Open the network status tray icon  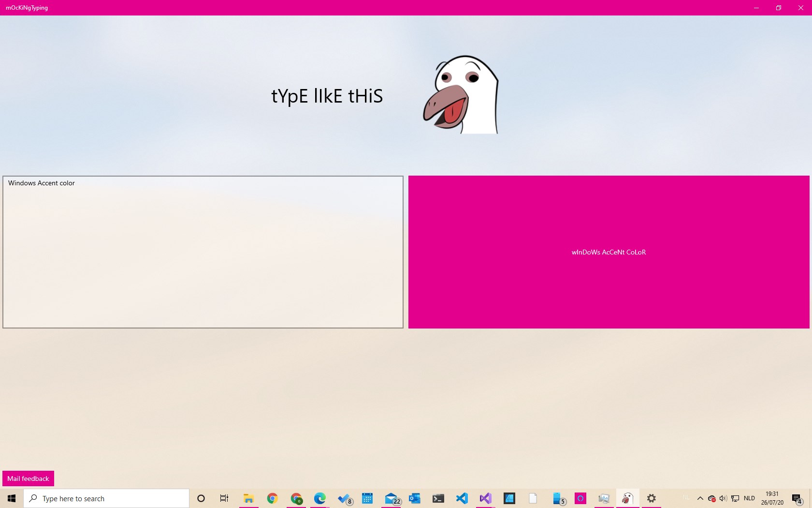pos(735,498)
